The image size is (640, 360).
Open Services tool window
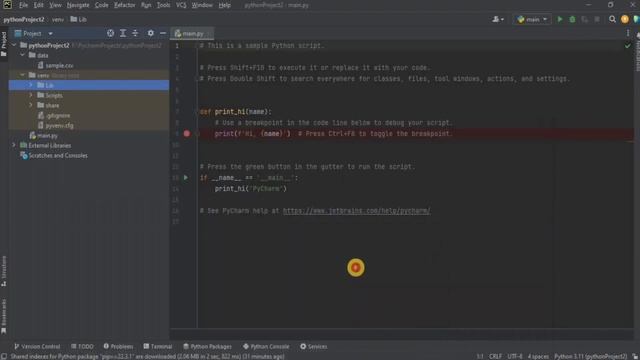click(x=313, y=347)
